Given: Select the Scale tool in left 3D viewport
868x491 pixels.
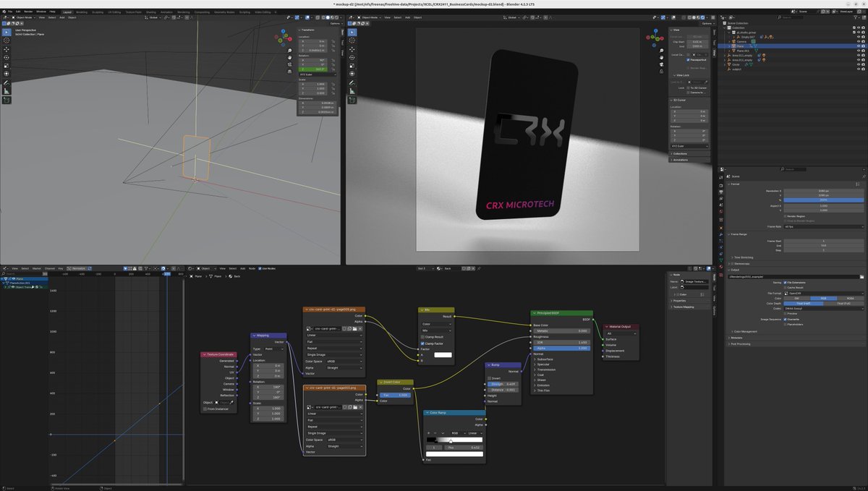Looking at the screenshot, I should click(6, 66).
